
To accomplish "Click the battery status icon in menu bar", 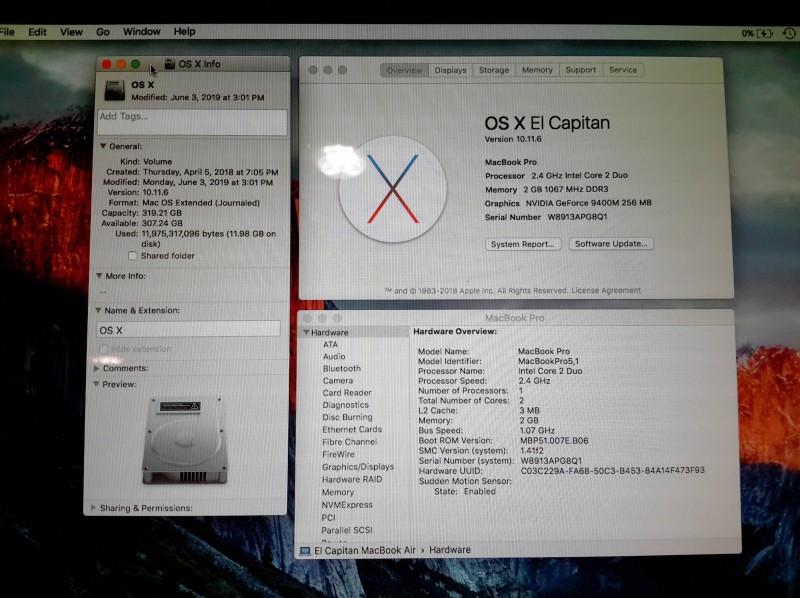I will 764,33.
